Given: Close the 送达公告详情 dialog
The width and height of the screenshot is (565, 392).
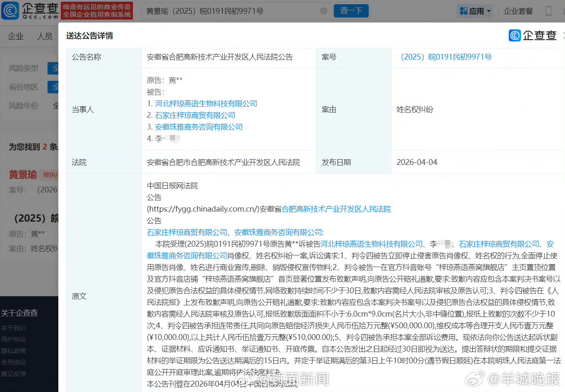Looking at the screenshot, I should coord(563,36).
